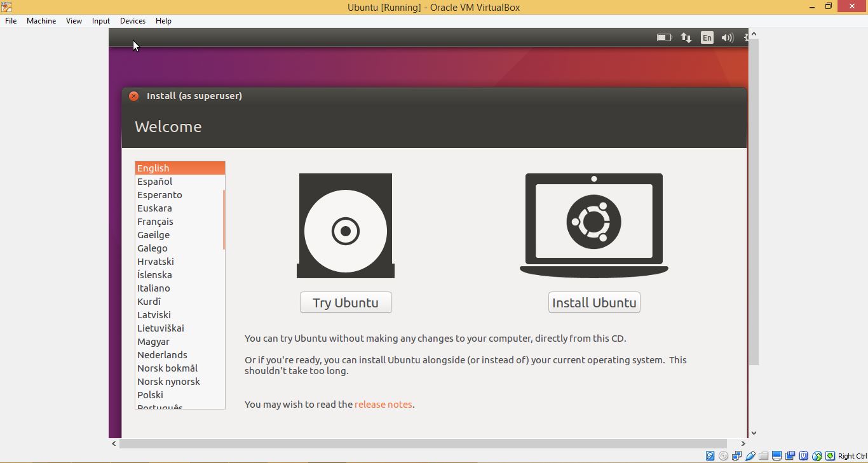
Task: Open the network arrows indicator menu
Action: [x=686, y=37]
